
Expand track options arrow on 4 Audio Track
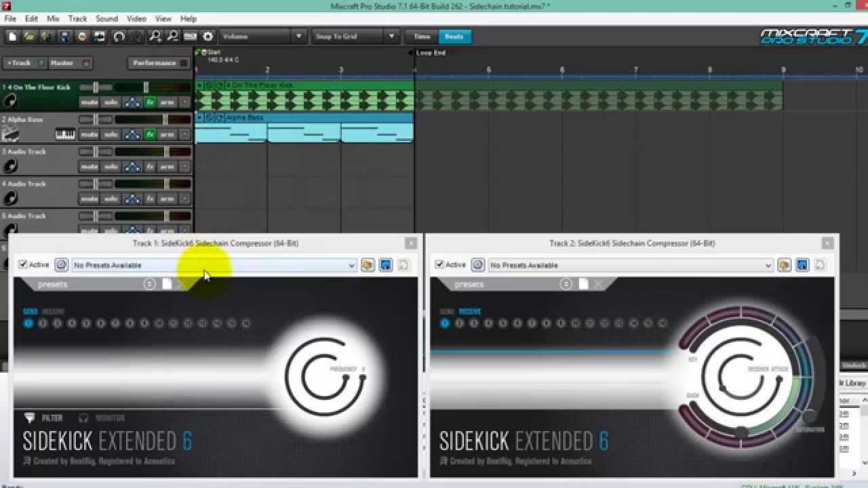coord(184,199)
